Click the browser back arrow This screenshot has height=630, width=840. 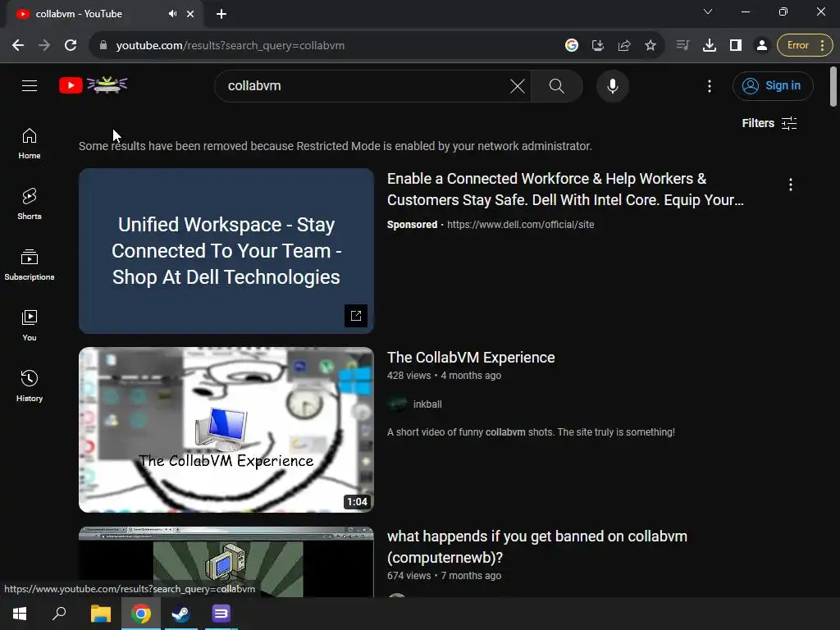click(x=18, y=46)
